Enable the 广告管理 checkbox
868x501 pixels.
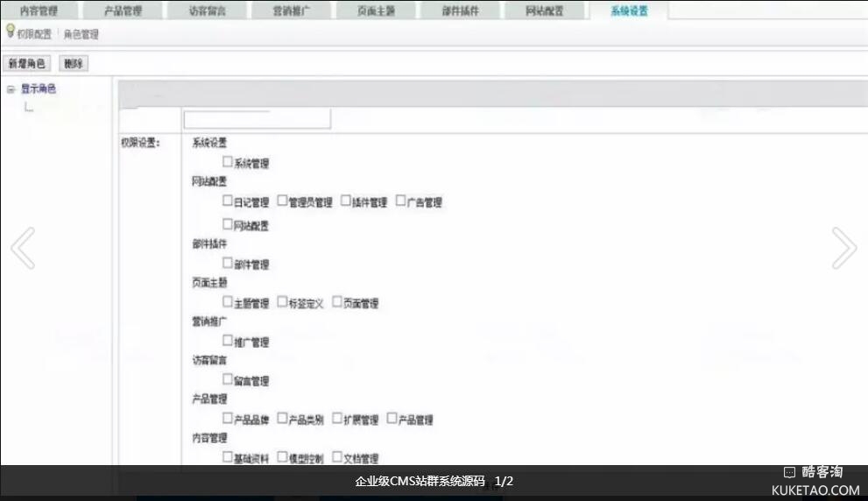coord(400,201)
